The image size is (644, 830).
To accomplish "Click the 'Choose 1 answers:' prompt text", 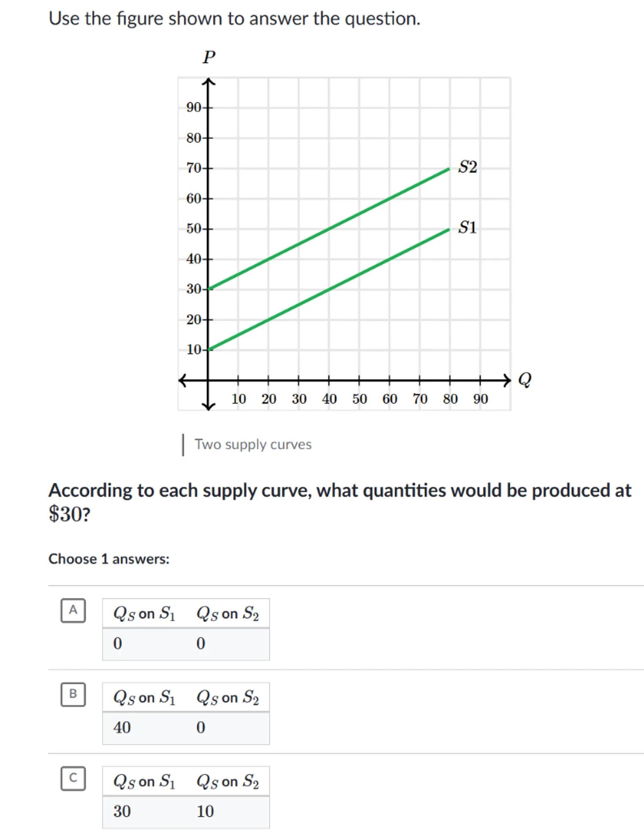I will pyautogui.click(x=109, y=559).
